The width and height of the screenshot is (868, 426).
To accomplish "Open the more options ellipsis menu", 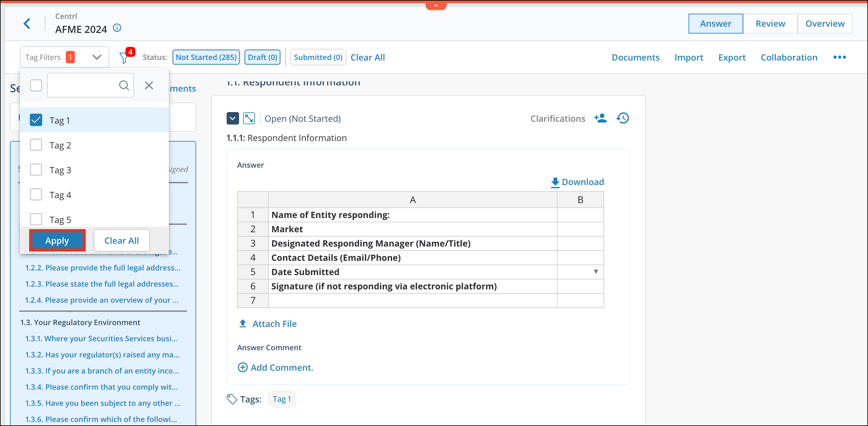I will pyautogui.click(x=839, y=57).
